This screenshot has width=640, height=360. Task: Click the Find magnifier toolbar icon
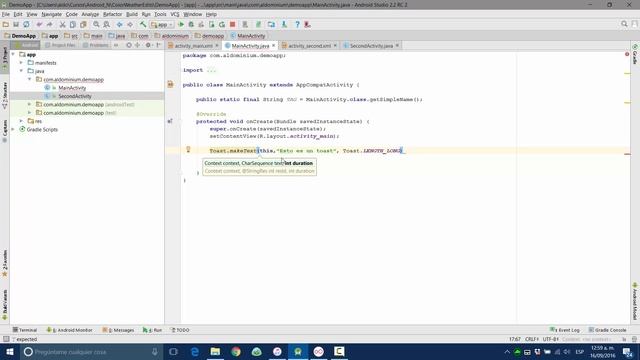(x=96, y=24)
